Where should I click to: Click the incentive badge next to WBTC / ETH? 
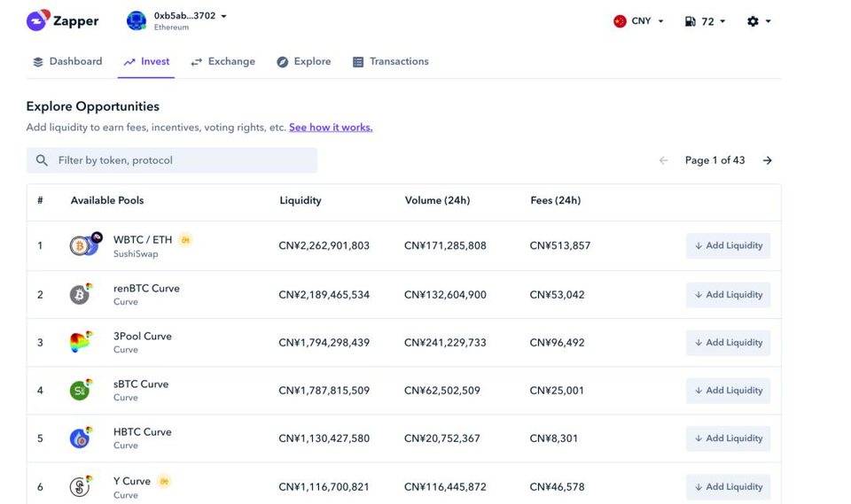[185, 240]
